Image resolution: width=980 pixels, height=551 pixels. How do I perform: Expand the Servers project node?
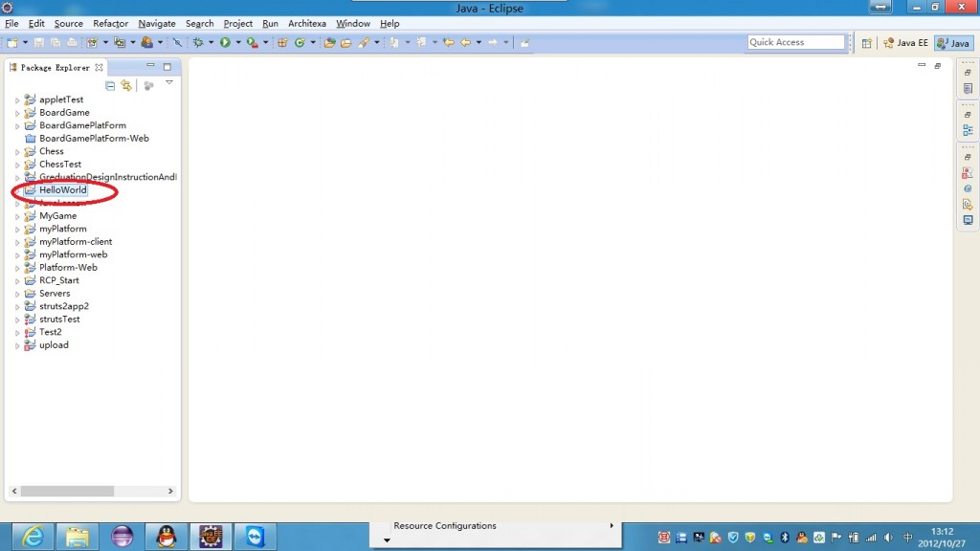(x=16, y=293)
